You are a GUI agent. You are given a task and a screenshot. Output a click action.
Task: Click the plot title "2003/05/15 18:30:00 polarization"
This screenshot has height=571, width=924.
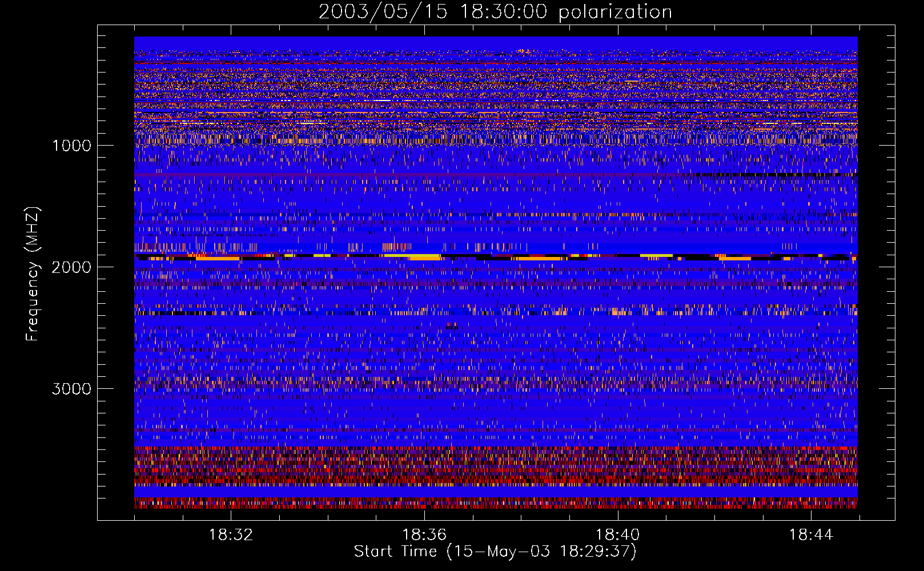tap(495, 11)
